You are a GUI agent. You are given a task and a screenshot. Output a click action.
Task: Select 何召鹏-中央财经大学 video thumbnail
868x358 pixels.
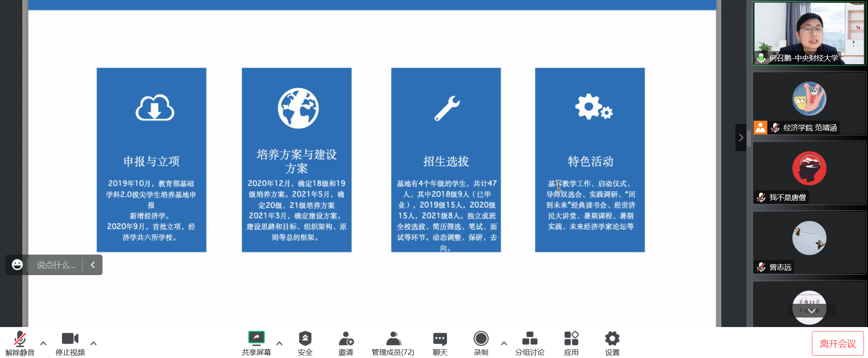point(809,33)
